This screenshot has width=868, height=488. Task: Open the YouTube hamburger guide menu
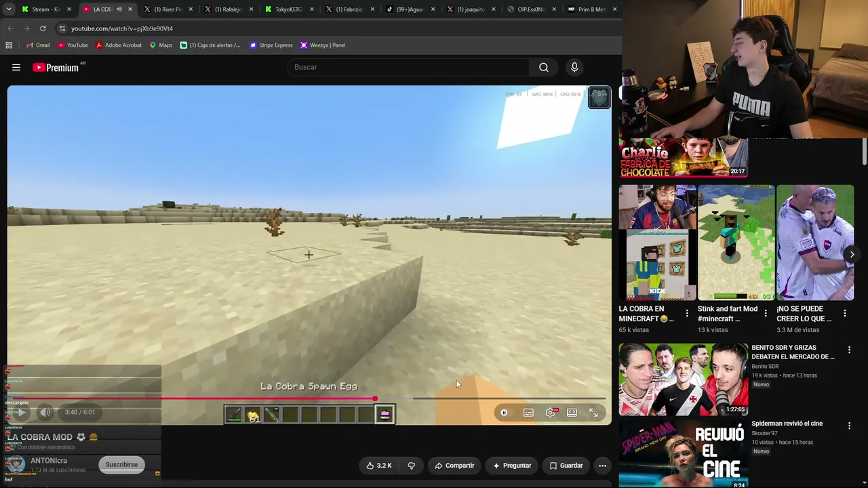point(16,67)
